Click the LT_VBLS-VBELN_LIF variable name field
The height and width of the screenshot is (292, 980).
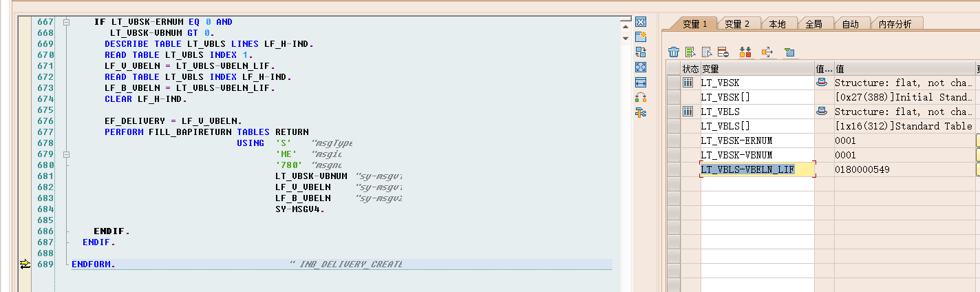coord(756,169)
